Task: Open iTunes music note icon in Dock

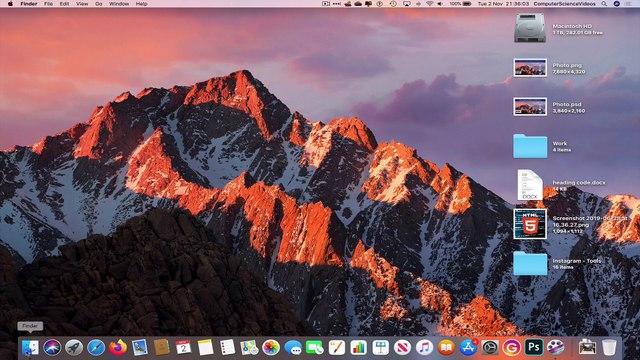Action: click(x=424, y=348)
